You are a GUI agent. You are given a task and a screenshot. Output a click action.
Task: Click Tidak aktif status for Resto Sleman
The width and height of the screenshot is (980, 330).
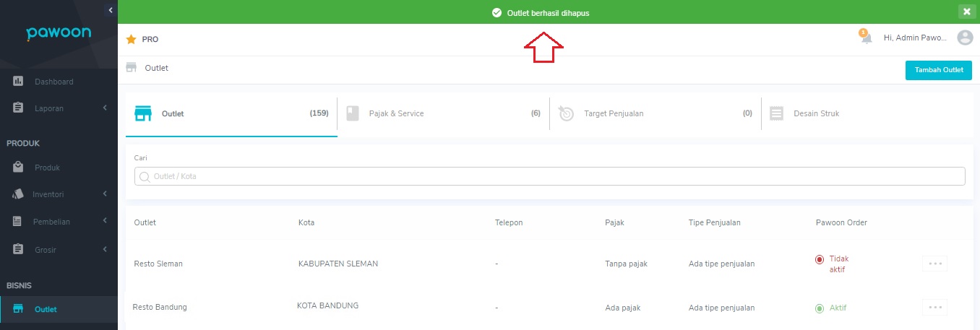tap(833, 264)
